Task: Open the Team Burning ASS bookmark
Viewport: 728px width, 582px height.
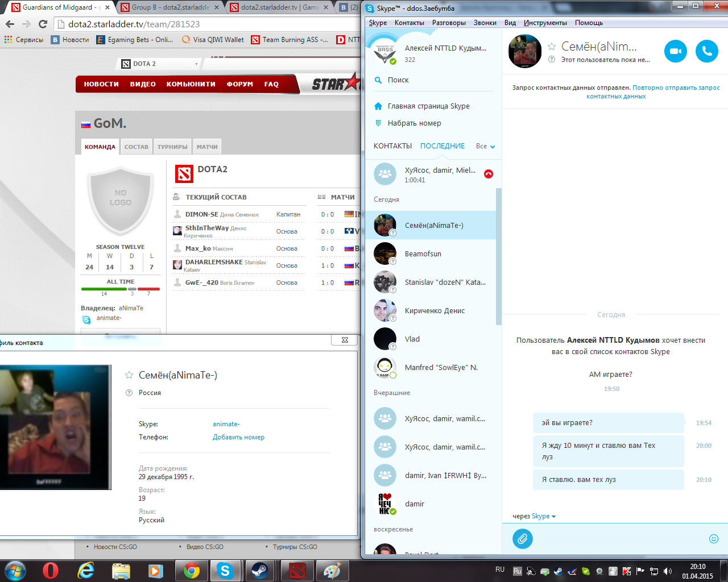Action: point(289,40)
